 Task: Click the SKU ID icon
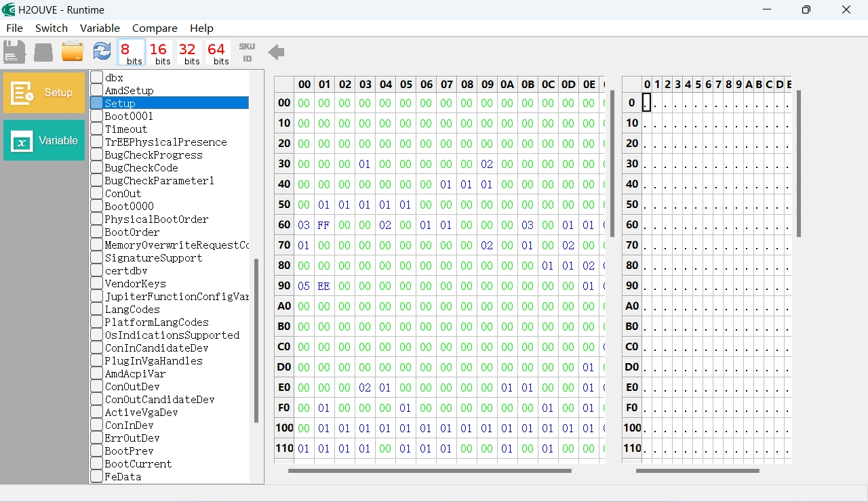[247, 52]
